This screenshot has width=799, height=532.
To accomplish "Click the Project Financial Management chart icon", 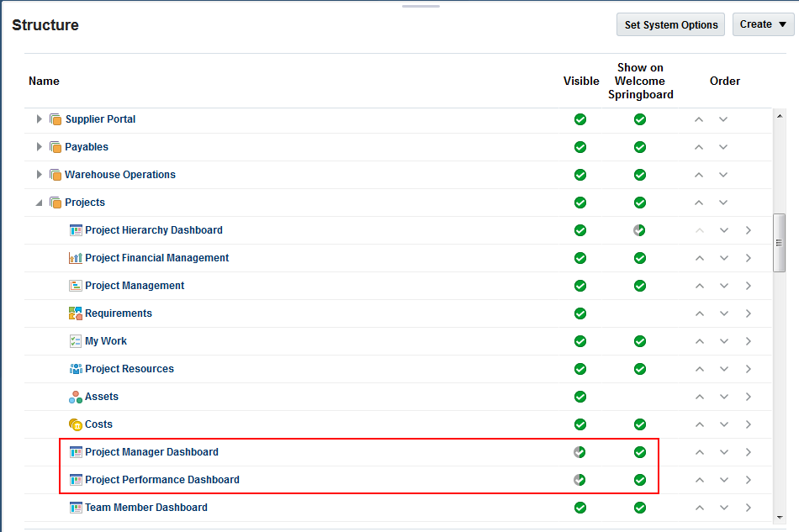I will coord(76,258).
